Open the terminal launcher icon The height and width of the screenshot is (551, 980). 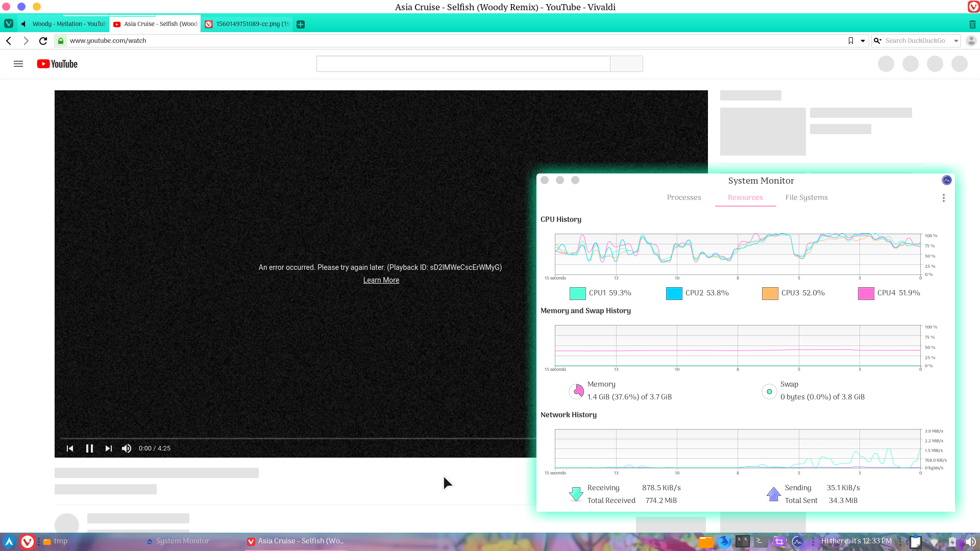pos(761,542)
